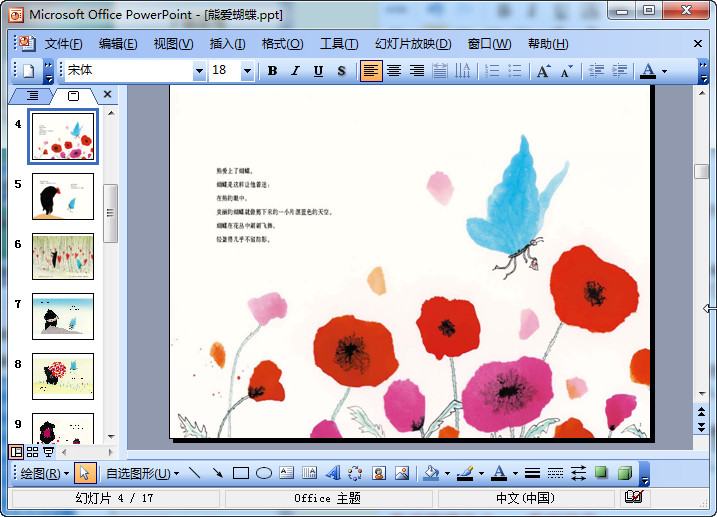Click the font name field 宋体
717x517 pixels.
pos(129,71)
